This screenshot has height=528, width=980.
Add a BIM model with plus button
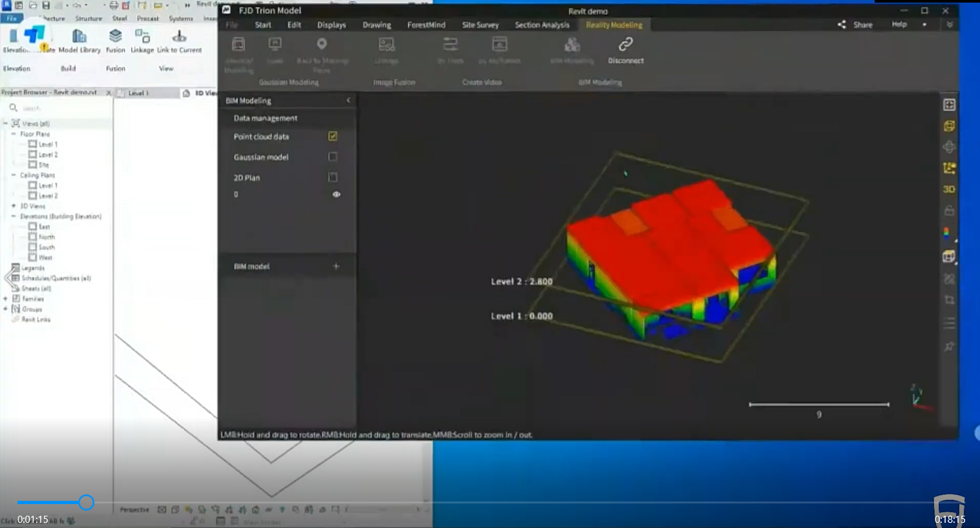click(336, 266)
